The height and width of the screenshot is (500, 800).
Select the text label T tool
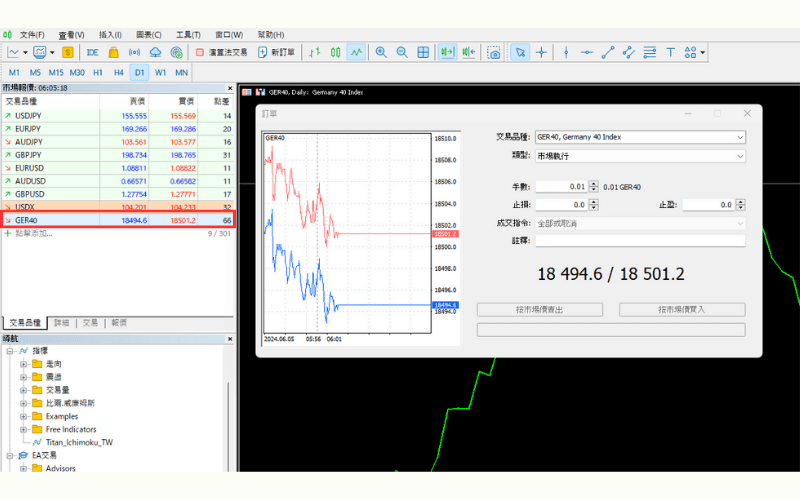tap(671, 52)
